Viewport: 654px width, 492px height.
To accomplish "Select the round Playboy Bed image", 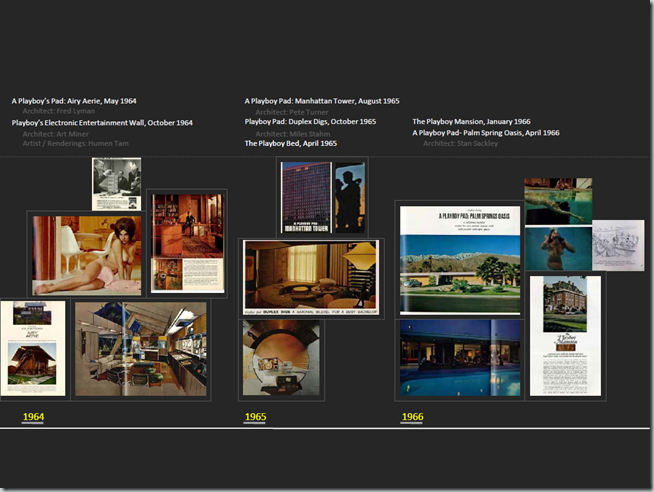I will 281,359.
